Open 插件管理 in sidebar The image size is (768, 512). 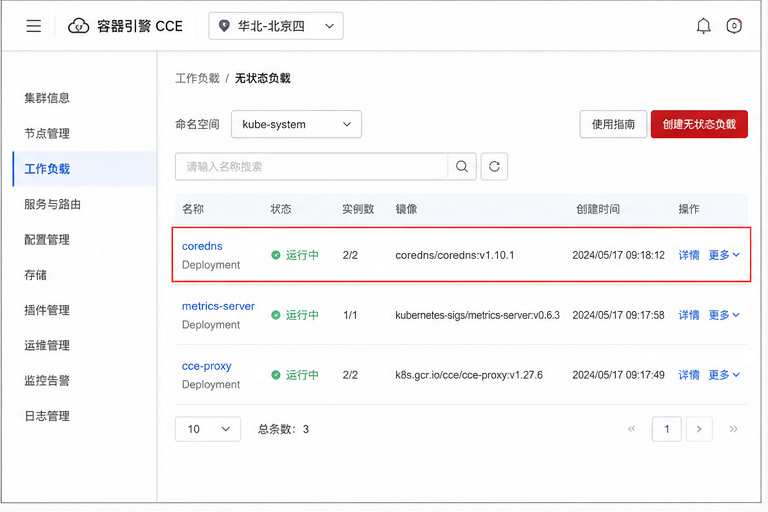click(x=47, y=310)
